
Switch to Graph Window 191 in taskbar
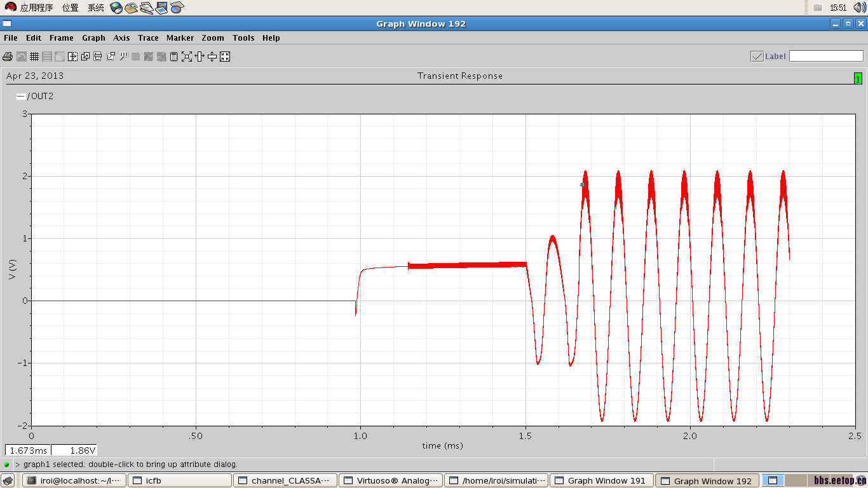pyautogui.click(x=602, y=481)
